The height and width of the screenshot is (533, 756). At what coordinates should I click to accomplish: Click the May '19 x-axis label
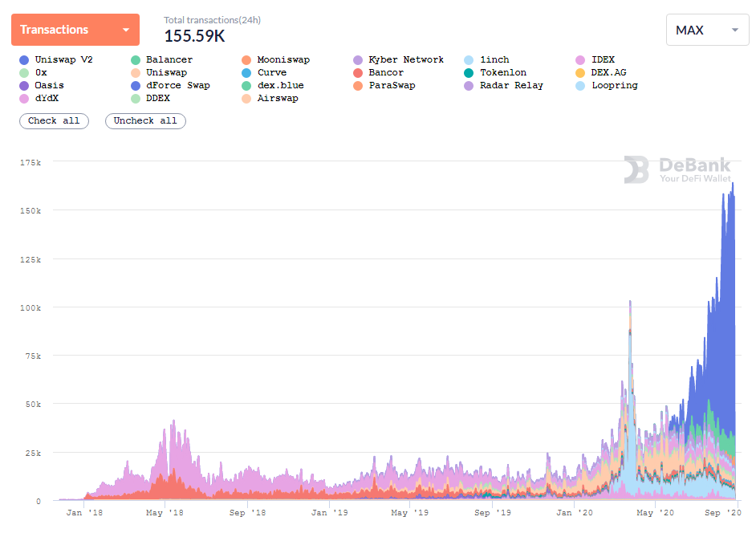click(410, 513)
